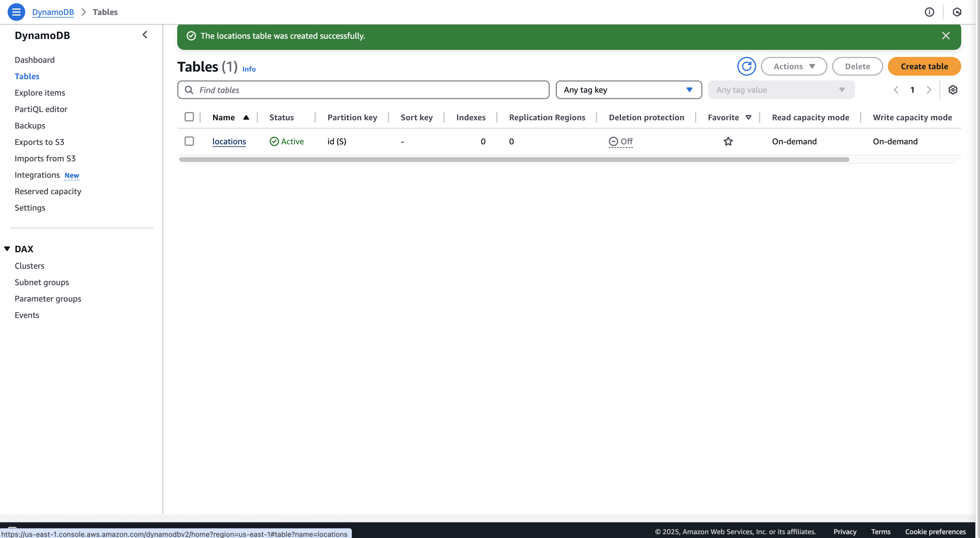
Task: Open the hamburger navigation menu icon
Action: point(16,12)
